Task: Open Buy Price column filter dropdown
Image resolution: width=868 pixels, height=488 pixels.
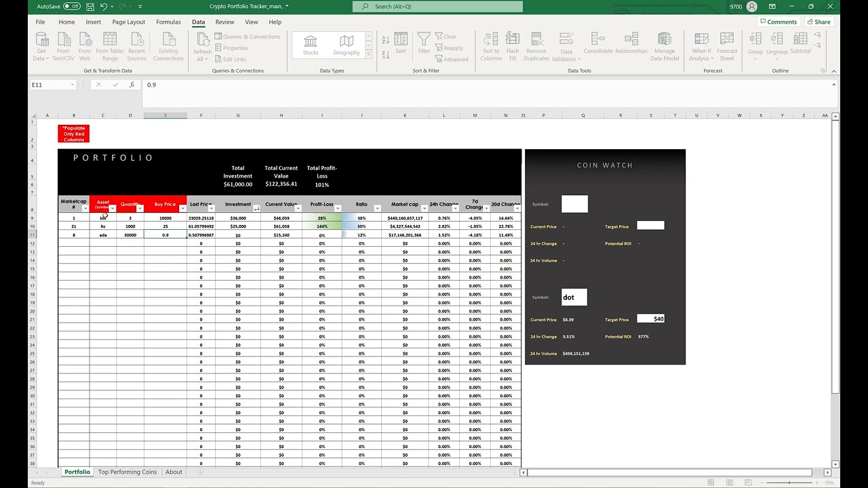Action: click(x=182, y=208)
